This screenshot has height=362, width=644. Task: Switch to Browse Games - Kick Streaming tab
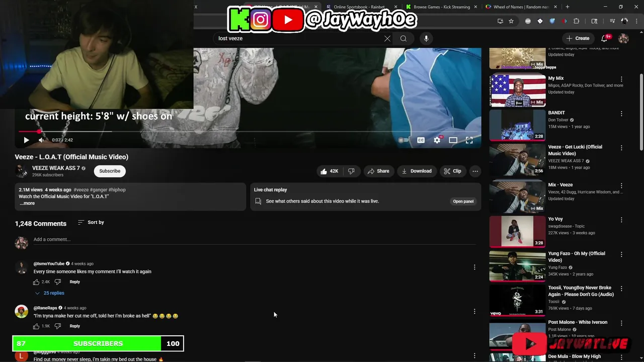click(x=440, y=7)
